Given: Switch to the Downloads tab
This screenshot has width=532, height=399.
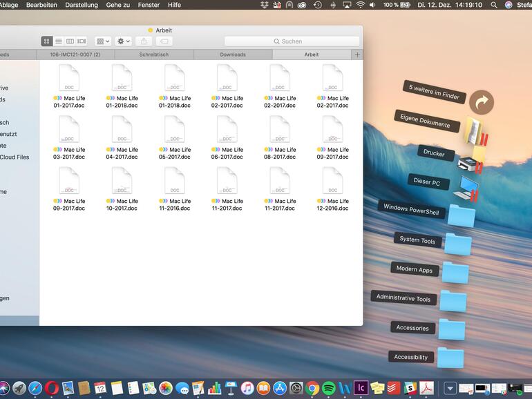Looking at the screenshot, I should coord(233,55).
